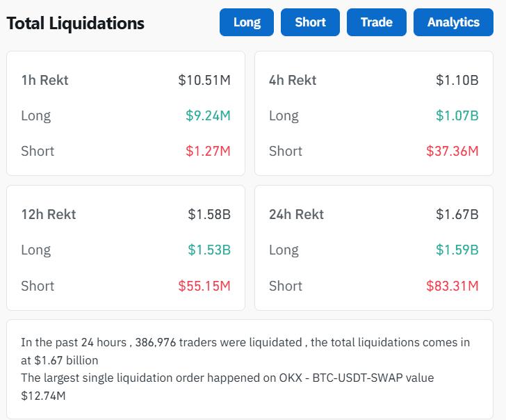
Task: Open the Short liquidations button
Action: coord(310,22)
